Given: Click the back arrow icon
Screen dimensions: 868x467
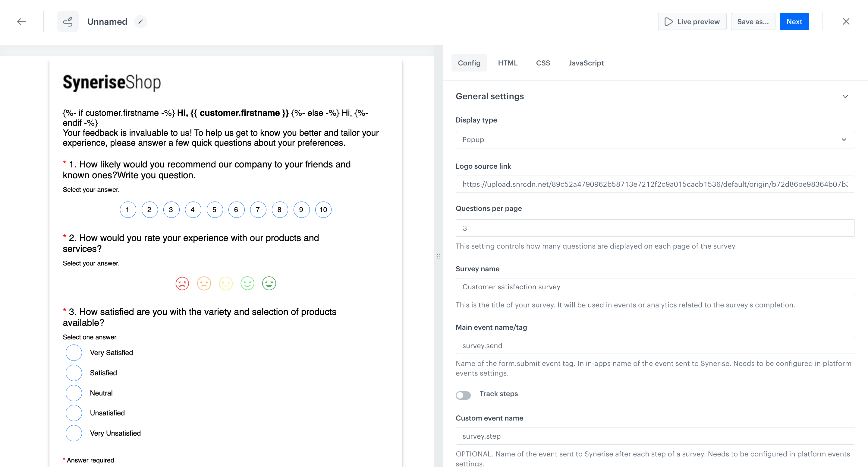Looking at the screenshot, I should click(22, 22).
